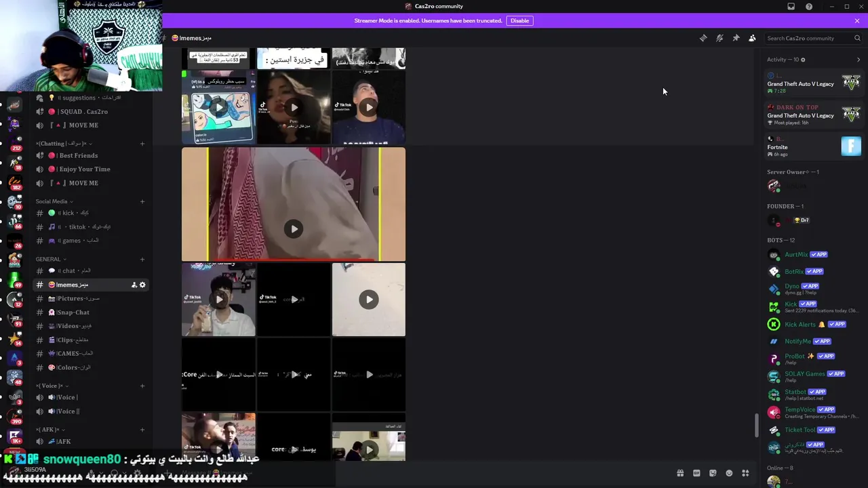Add channel to Chatting category plus

pyautogui.click(x=142, y=144)
